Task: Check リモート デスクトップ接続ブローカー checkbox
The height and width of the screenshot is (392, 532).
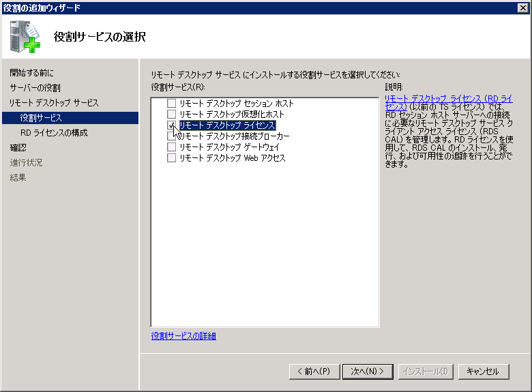Action: [x=171, y=136]
